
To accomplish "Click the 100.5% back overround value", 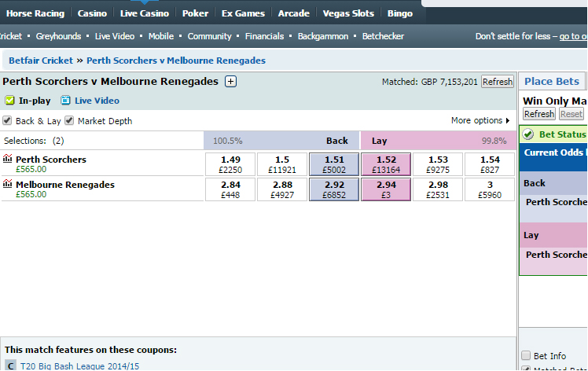I will tap(228, 141).
